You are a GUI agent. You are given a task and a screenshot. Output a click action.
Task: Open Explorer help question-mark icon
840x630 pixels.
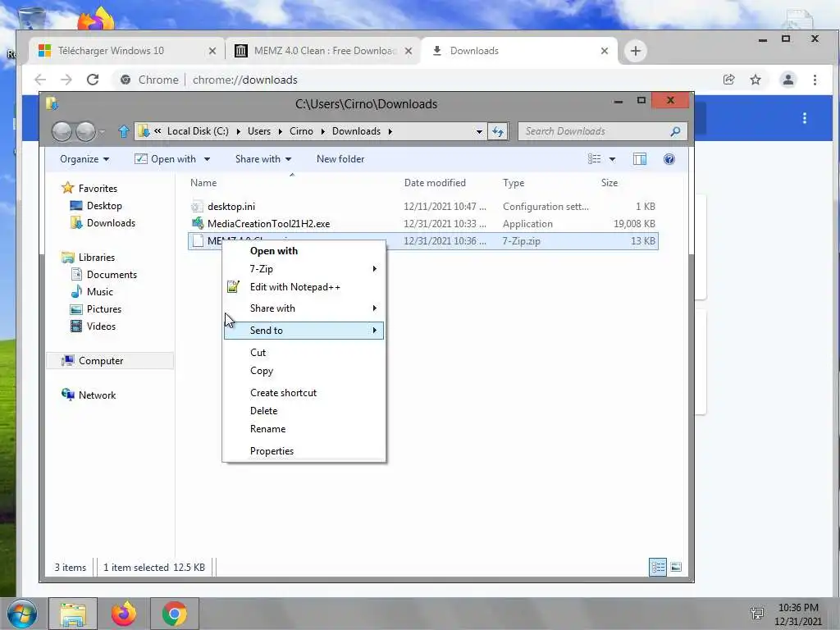(x=669, y=159)
